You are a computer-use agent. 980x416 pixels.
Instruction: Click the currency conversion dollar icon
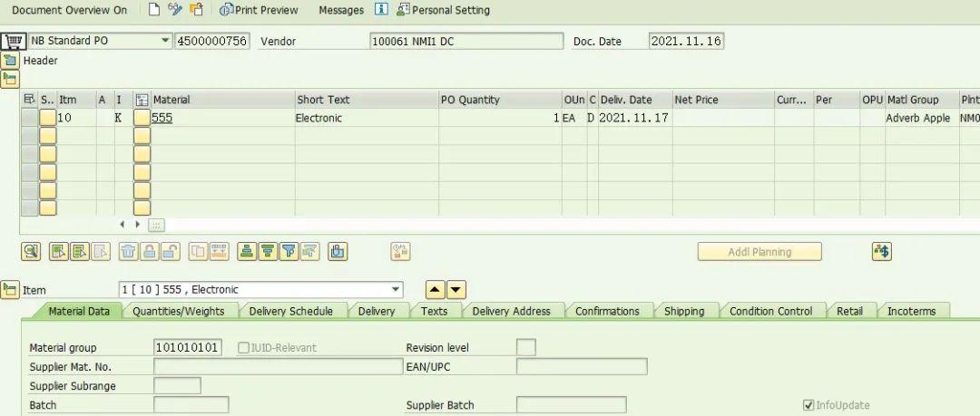click(x=882, y=252)
